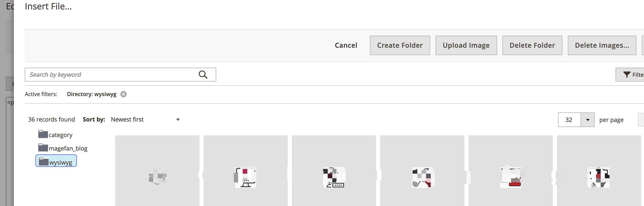Remove the Directory: wysiwyg filter

click(x=124, y=94)
